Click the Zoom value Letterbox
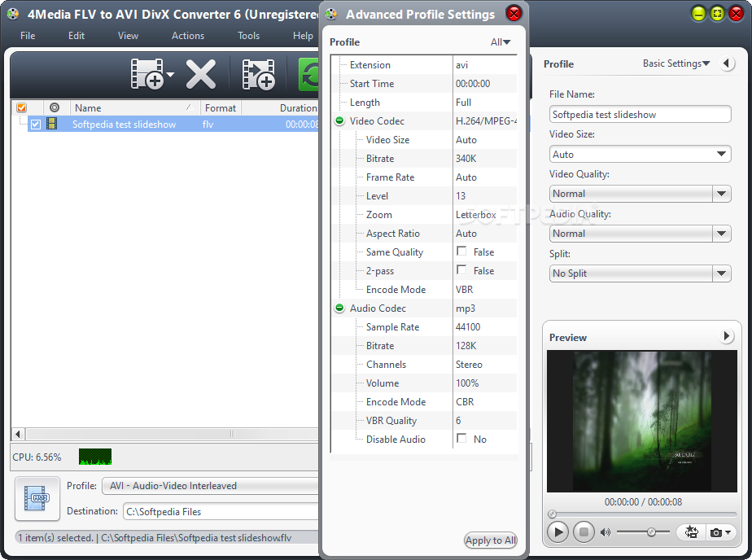 476,214
